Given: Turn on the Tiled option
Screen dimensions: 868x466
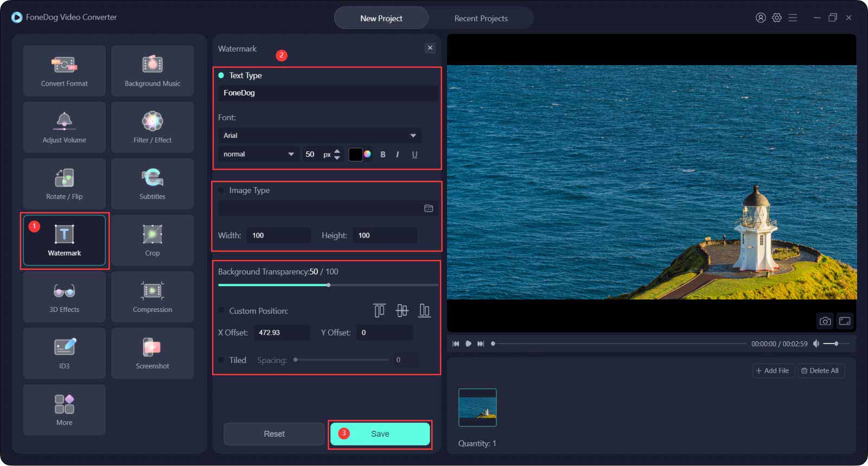Looking at the screenshot, I should (x=221, y=360).
